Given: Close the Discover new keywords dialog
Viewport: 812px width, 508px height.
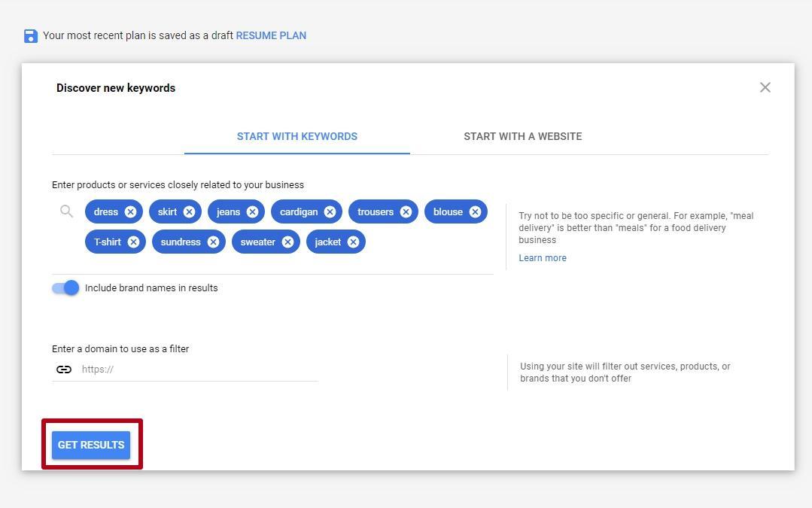Looking at the screenshot, I should point(765,87).
